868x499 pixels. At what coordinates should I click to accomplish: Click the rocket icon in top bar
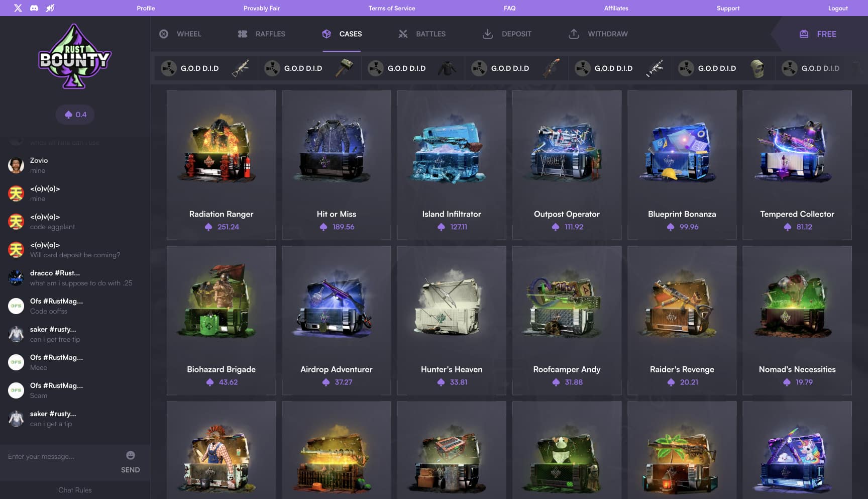[50, 8]
